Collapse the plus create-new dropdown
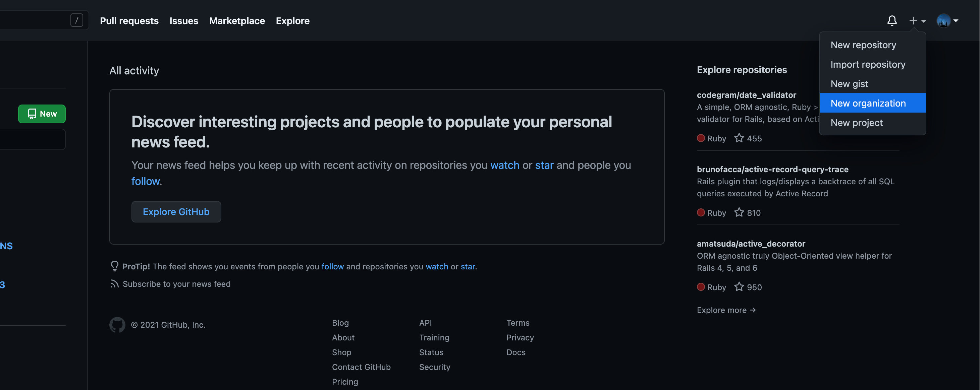The image size is (980, 390). pyautogui.click(x=917, y=20)
